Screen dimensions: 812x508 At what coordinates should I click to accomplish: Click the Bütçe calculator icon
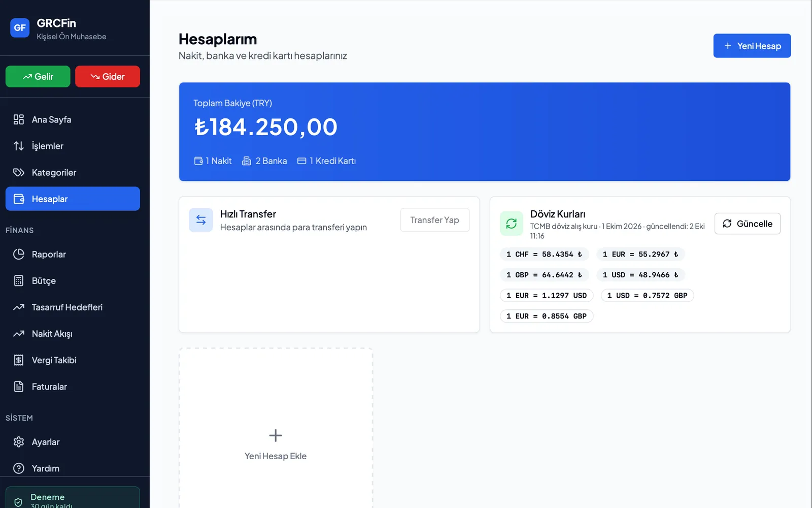point(19,280)
